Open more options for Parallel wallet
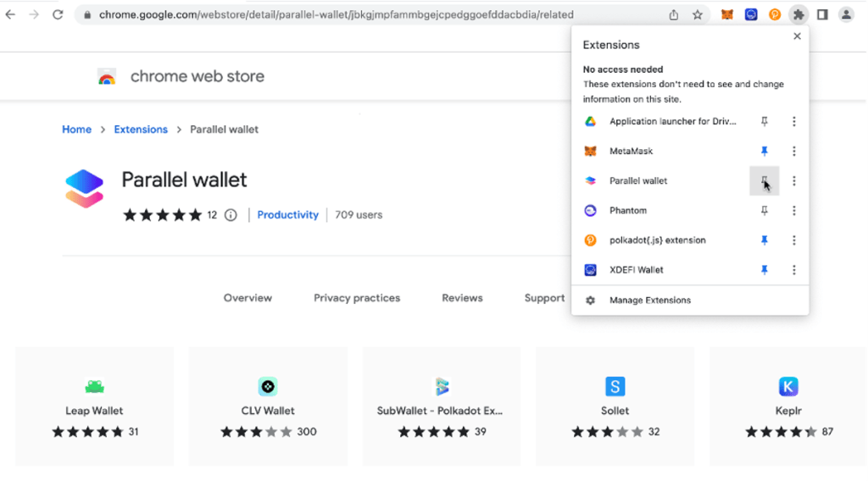The height and width of the screenshot is (481, 868). coord(793,180)
